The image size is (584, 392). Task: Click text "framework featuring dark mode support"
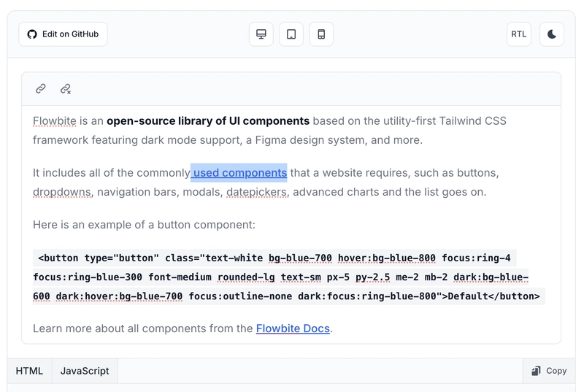(x=136, y=140)
